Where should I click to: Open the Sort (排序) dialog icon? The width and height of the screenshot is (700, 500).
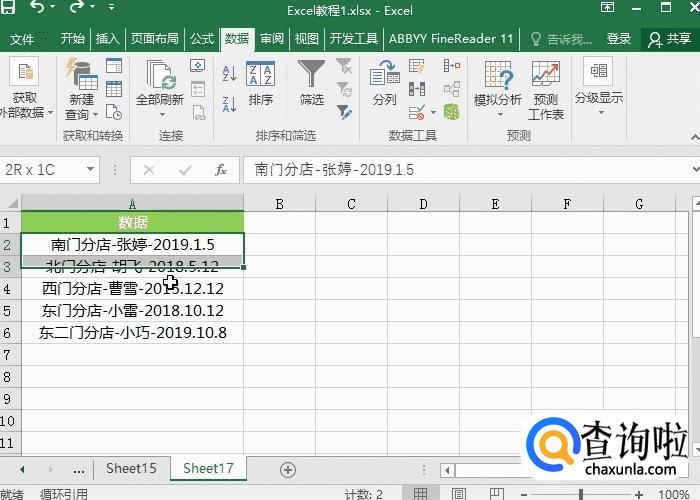[x=260, y=81]
